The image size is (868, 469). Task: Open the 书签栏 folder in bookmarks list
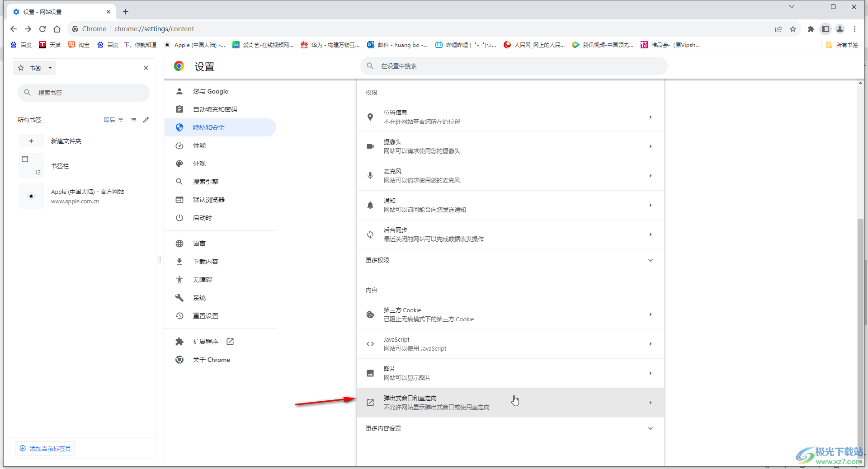[x=60, y=166]
